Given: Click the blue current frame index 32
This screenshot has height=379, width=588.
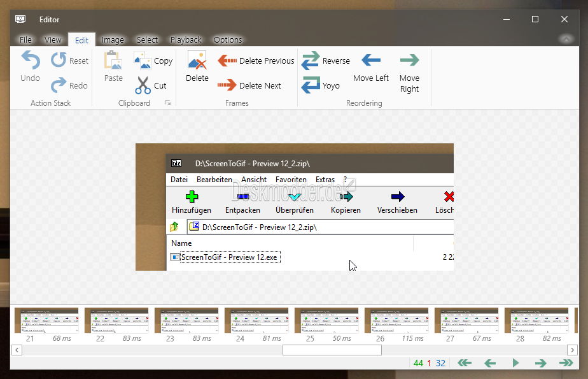Looking at the screenshot, I should click(x=440, y=363).
